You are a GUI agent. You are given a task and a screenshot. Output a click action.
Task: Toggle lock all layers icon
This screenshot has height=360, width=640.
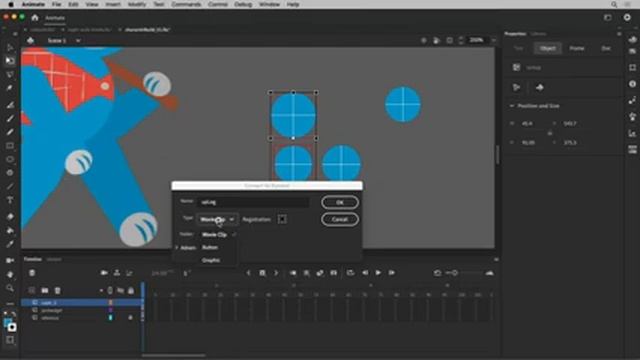[131, 291]
